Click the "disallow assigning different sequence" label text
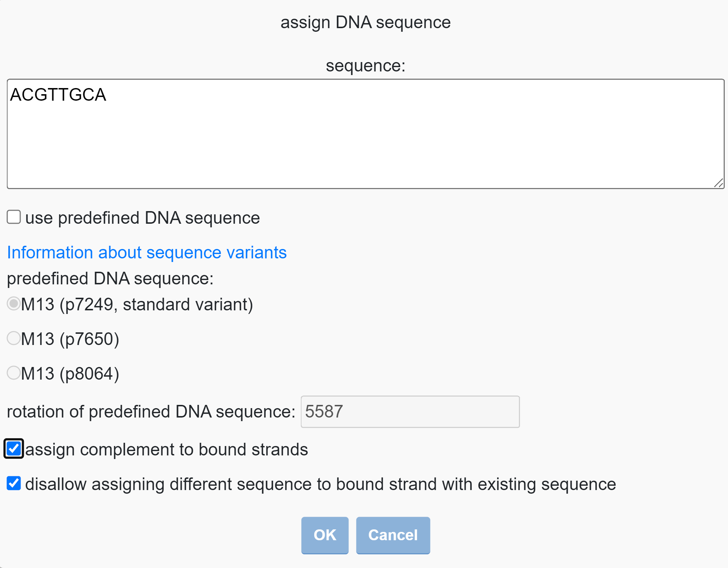Image resolution: width=728 pixels, height=568 pixels. 320,484
